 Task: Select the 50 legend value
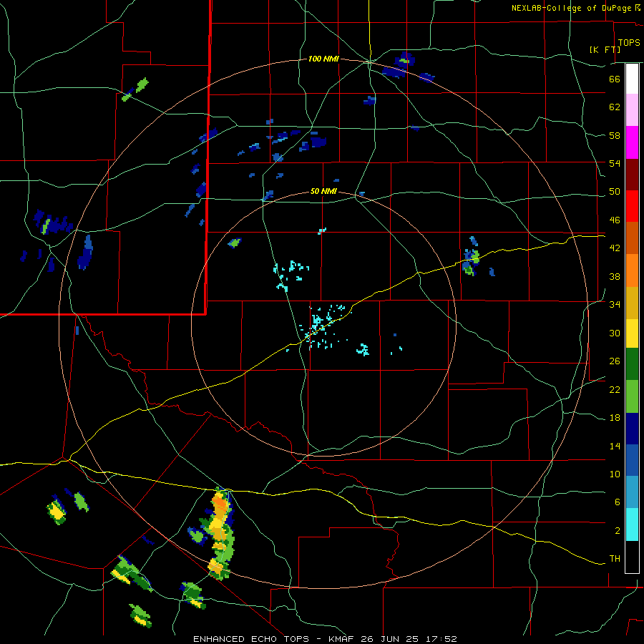click(x=615, y=192)
